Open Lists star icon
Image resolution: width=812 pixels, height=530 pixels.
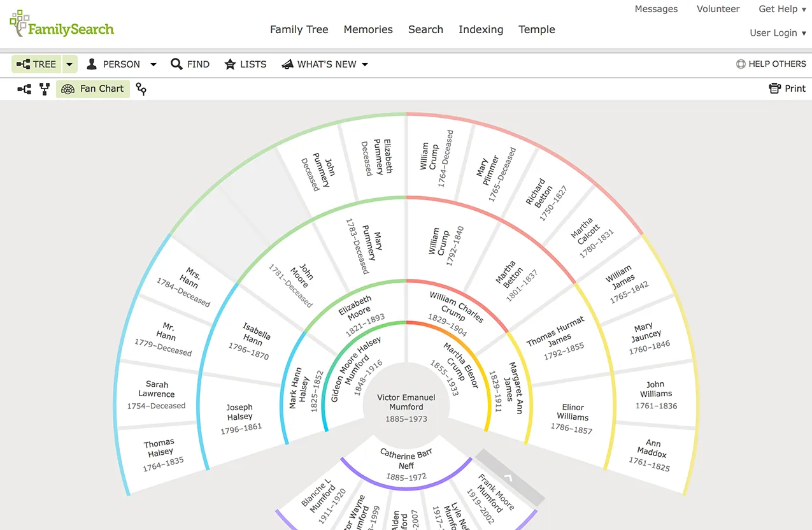tap(230, 64)
